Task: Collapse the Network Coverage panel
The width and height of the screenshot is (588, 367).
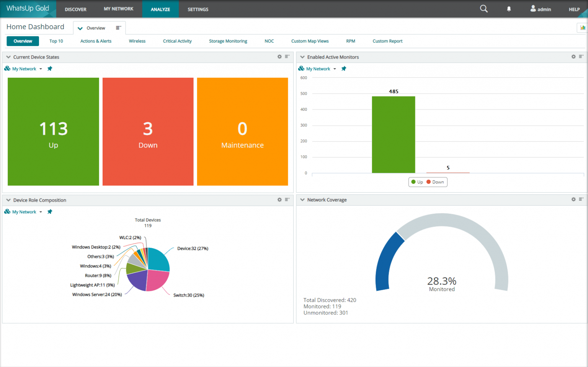Action: 302,199
